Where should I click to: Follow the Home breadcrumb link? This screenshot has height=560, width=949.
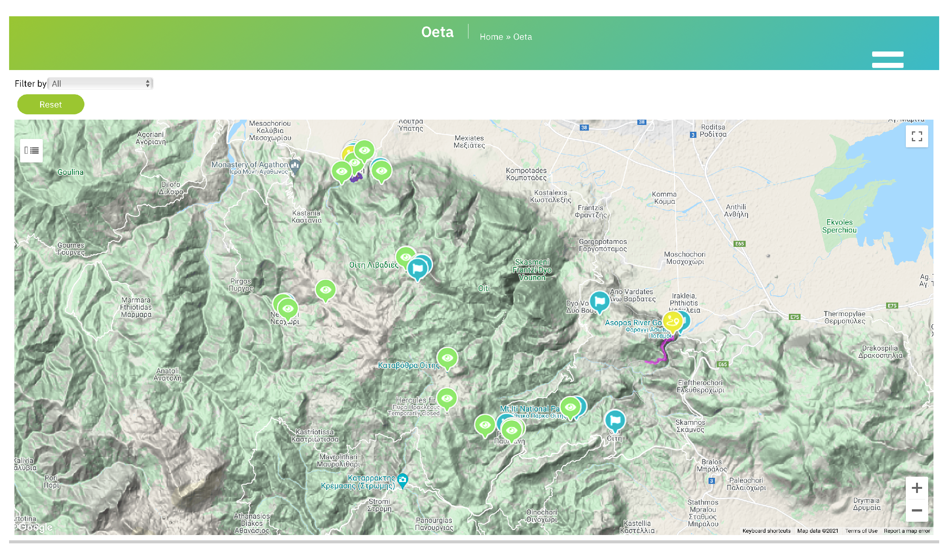pyautogui.click(x=491, y=37)
